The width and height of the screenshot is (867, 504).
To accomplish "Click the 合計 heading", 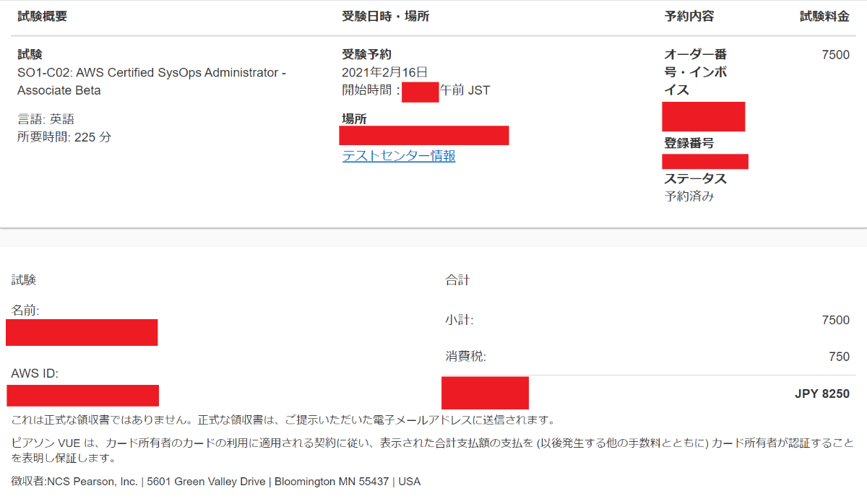I will (457, 280).
